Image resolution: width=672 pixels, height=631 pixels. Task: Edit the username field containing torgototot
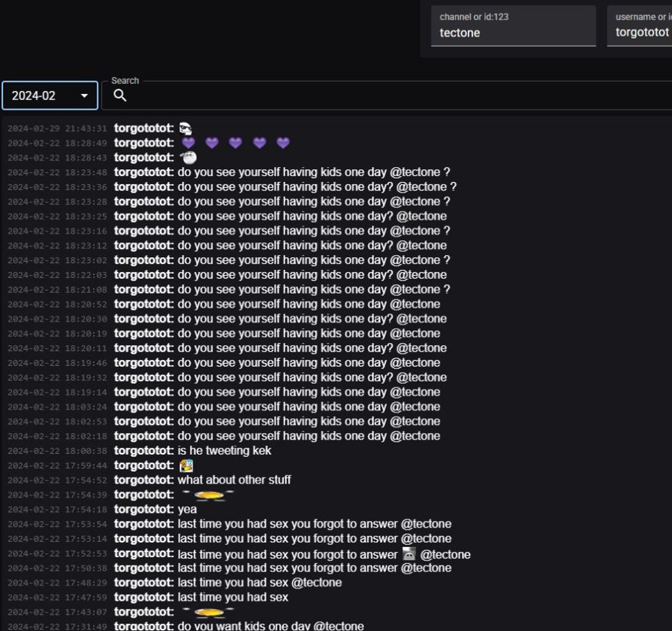(x=639, y=26)
